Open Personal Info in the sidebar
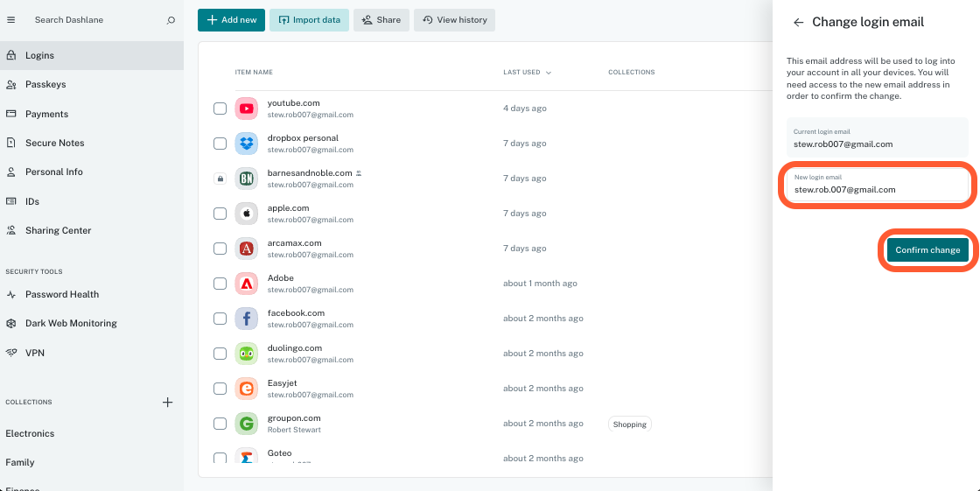Screen dimensions: 980x491 (92, 172)
